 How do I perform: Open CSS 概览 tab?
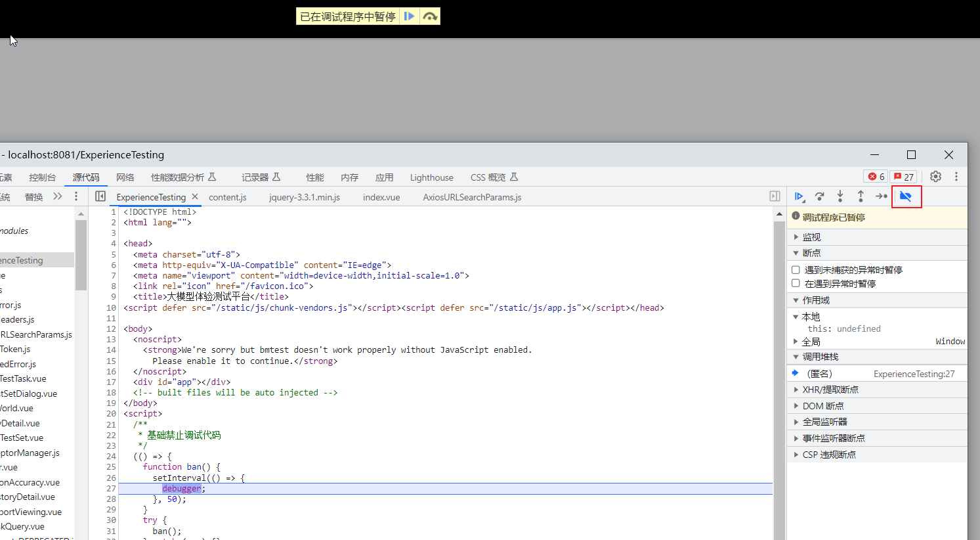click(x=494, y=177)
